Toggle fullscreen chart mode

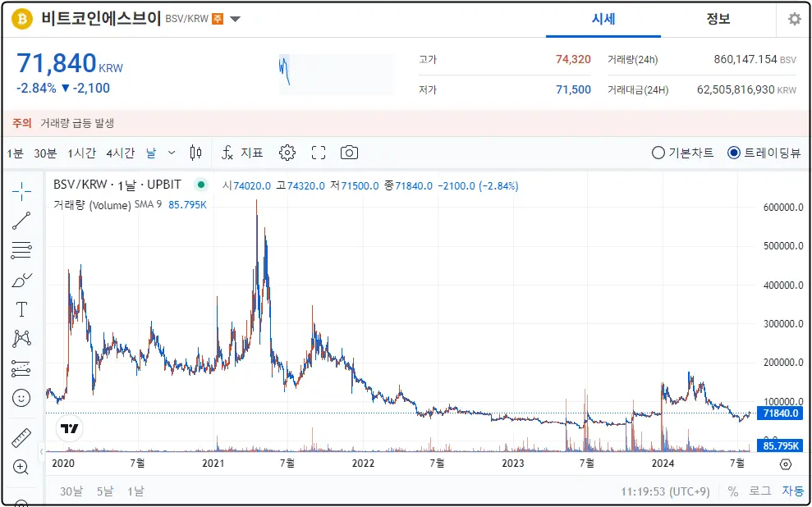click(x=319, y=153)
